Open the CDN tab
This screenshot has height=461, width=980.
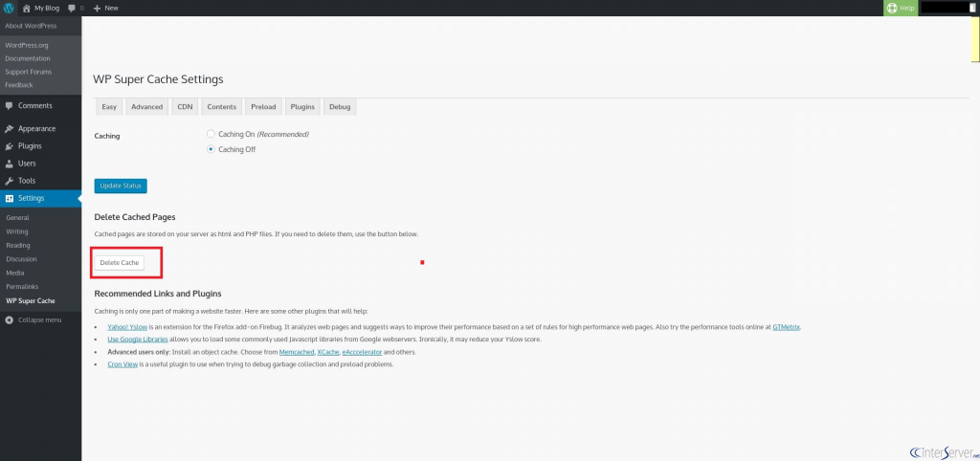pos(185,107)
